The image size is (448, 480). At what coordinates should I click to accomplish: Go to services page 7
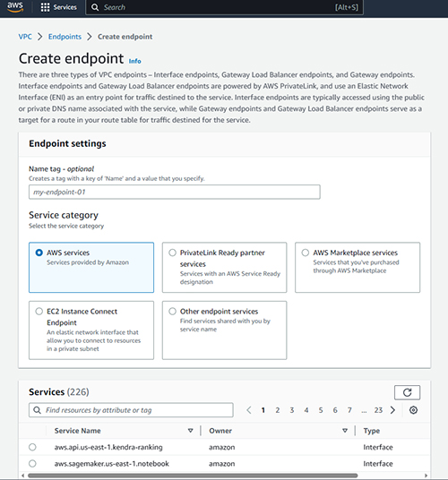349,410
